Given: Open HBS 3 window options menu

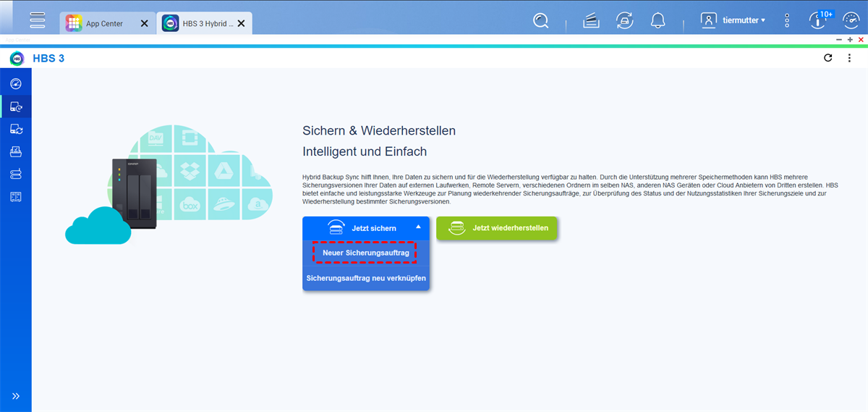Looking at the screenshot, I should [x=849, y=58].
